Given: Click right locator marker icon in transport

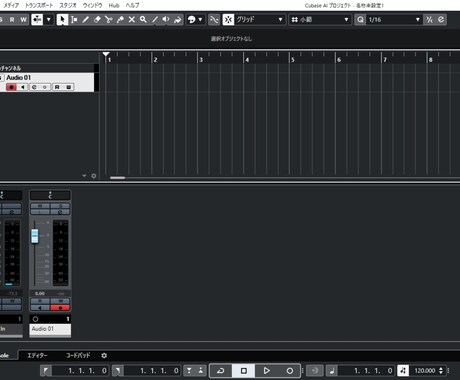Looking at the screenshot, I should pyautogui.click(x=118, y=370).
